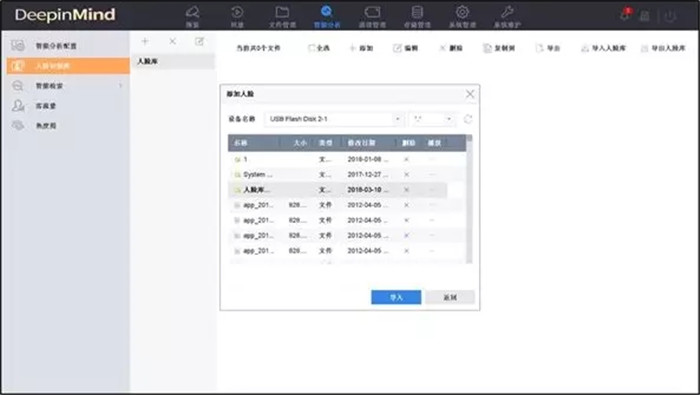Viewport: 700px width, 395px height.
Task: Open the File Management folder icon
Action: pos(282,12)
